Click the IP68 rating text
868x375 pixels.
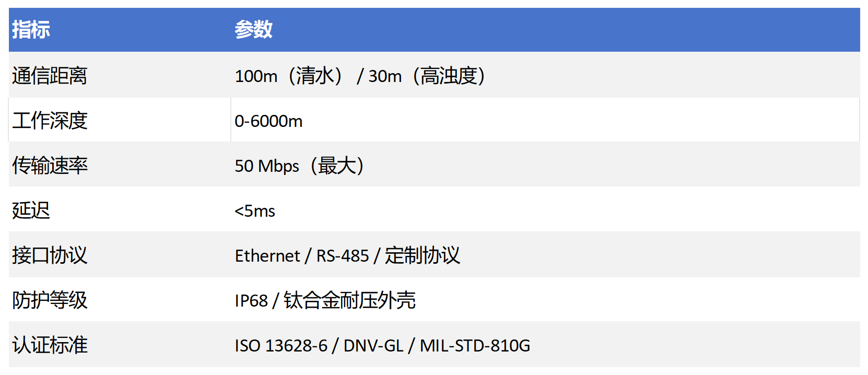(251, 301)
